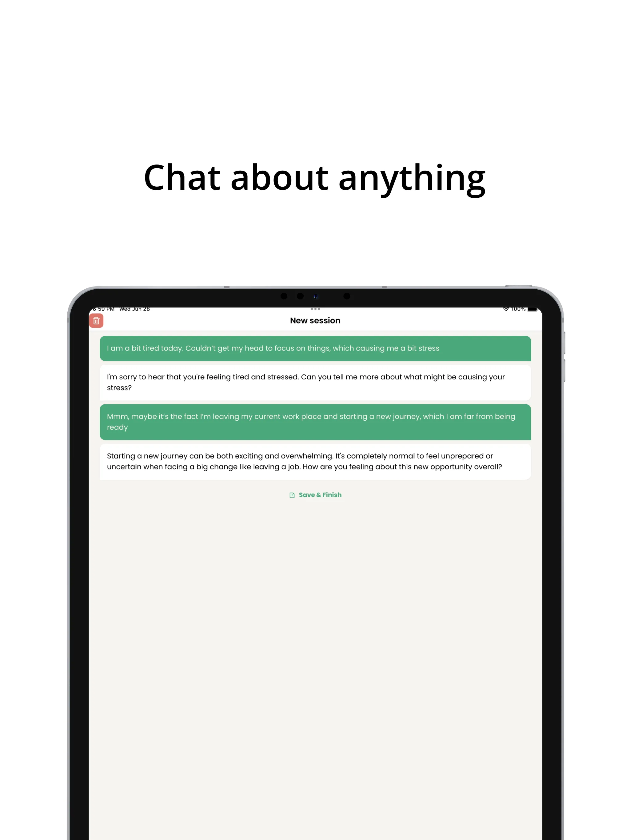Click the New session title

(x=315, y=320)
